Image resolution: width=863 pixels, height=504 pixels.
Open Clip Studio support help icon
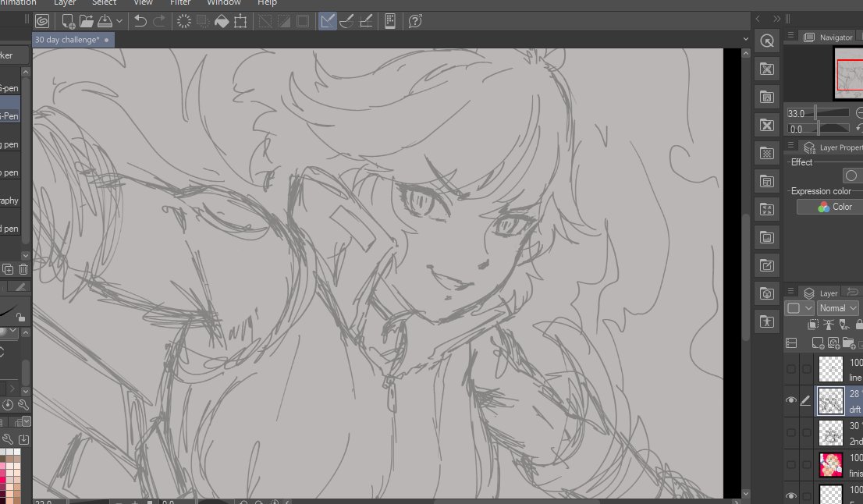coord(415,22)
